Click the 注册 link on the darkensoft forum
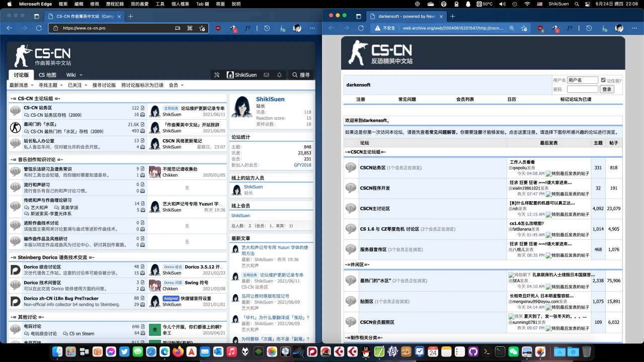The image size is (644, 362). pos(361,100)
